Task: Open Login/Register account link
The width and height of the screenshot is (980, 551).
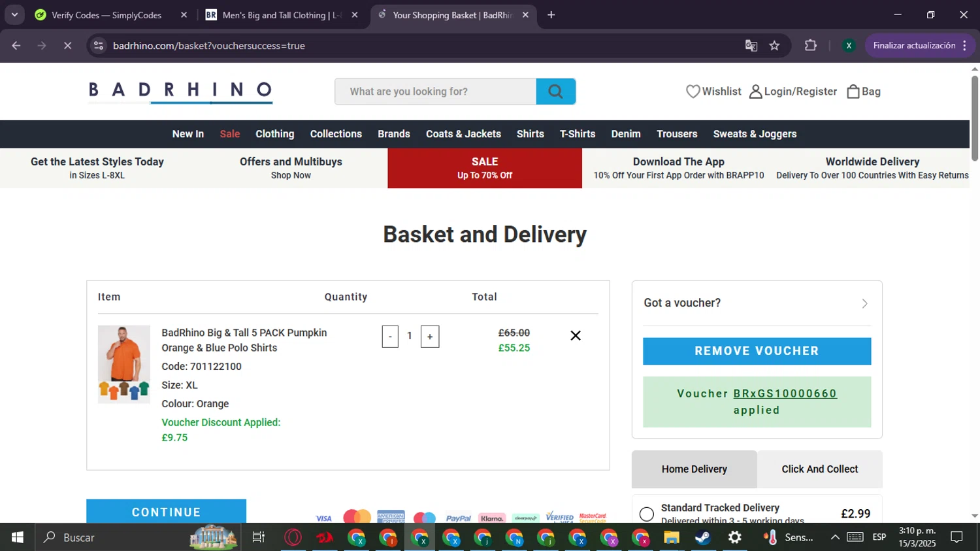Action: (x=792, y=92)
